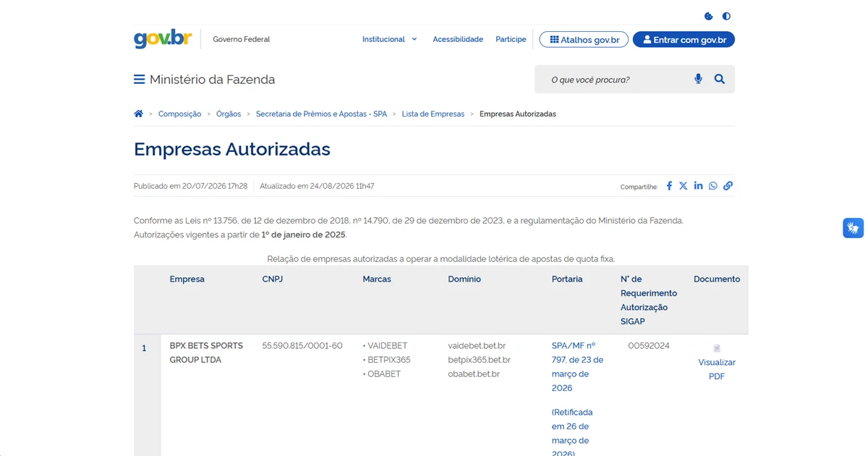Select VAIDEBET brand entry
The height and width of the screenshot is (456, 868).
click(x=386, y=346)
